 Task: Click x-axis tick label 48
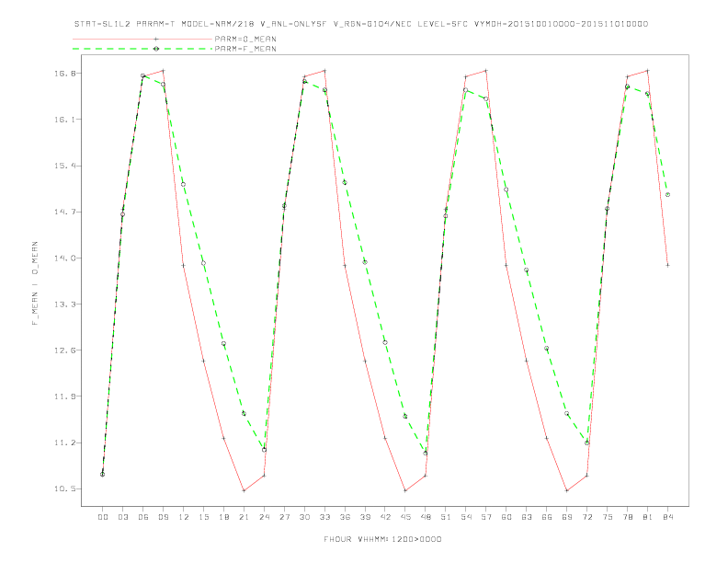[x=426, y=517]
